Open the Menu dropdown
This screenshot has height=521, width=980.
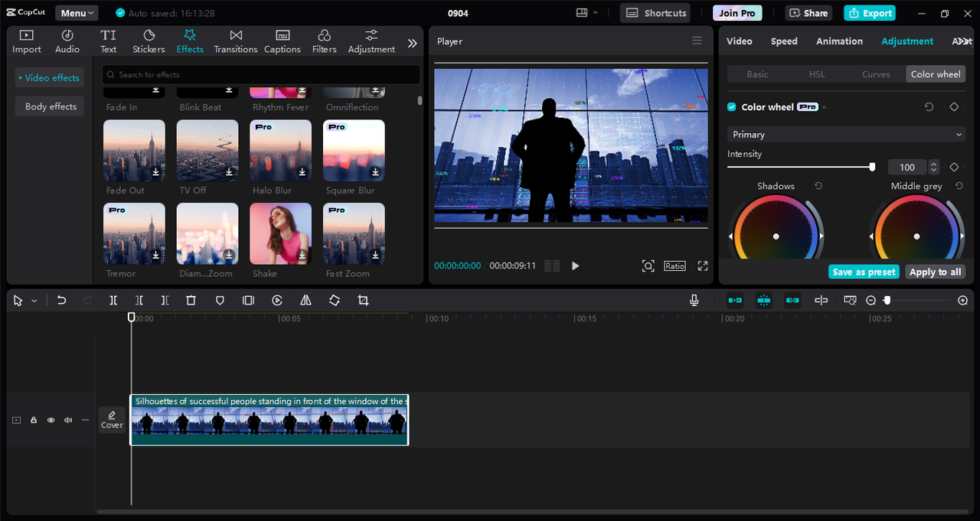pos(77,13)
